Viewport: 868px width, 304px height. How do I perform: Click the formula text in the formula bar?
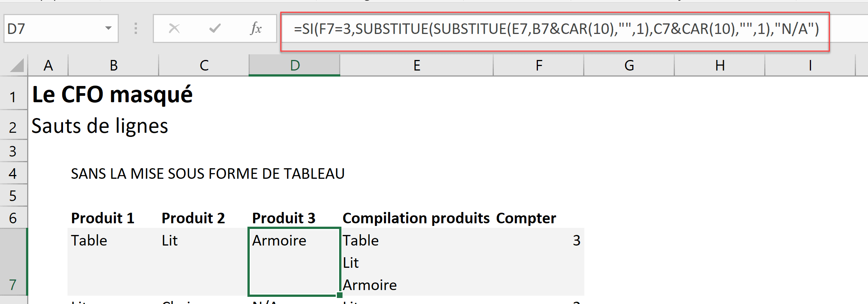click(555, 29)
